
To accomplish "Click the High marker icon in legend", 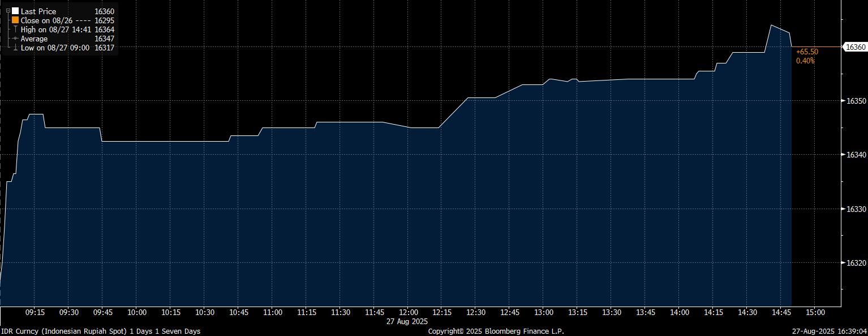I will pyautogui.click(x=15, y=29).
